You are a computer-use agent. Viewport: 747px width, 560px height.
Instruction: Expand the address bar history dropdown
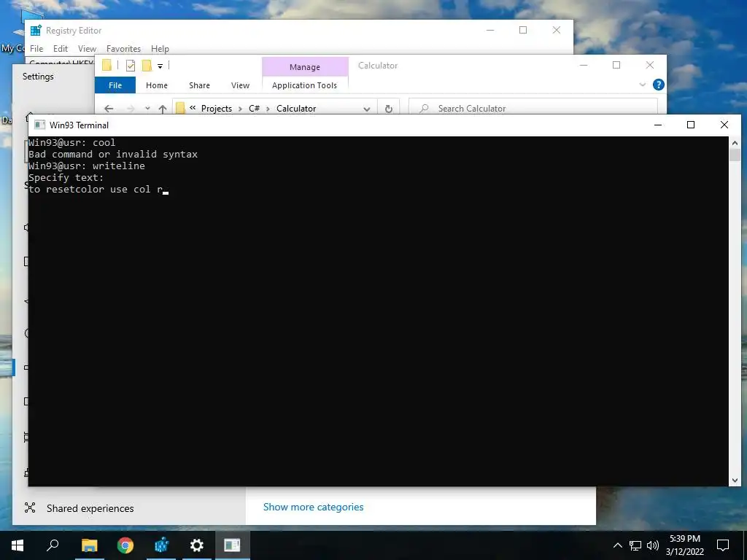[x=367, y=109]
